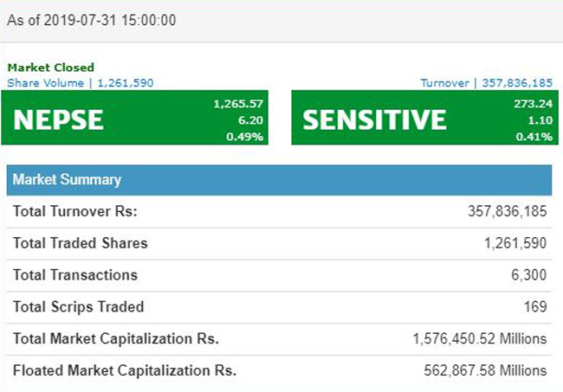Select the Market Summary header bar
The image size is (563, 392).
[279, 180]
